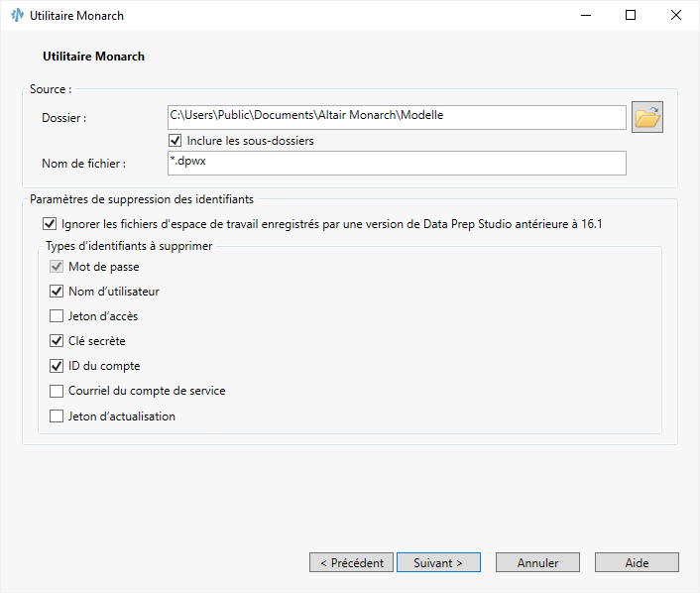This screenshot has height=593, width=700.
Task: Uncheck the 'Clé secrète' option
Action: 57,341
